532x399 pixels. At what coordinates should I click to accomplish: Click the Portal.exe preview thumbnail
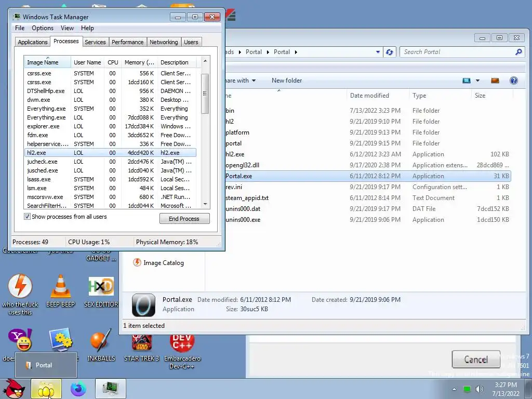click(x=143, y=305)
